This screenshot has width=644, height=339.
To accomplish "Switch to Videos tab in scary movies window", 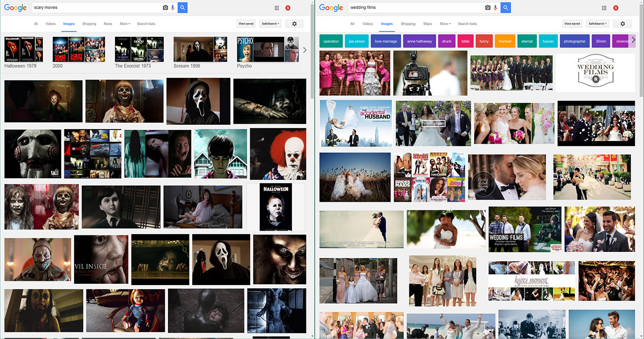I will (x=51, y=23).
